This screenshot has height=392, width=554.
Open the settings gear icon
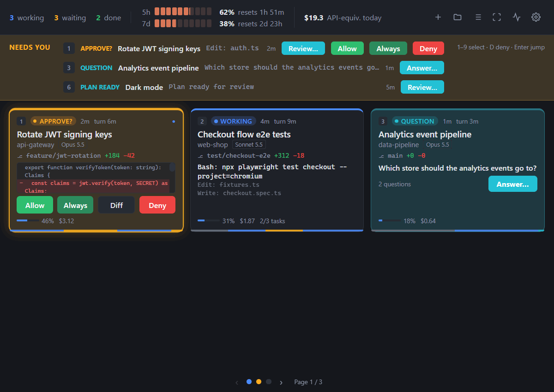pos(536,17)
